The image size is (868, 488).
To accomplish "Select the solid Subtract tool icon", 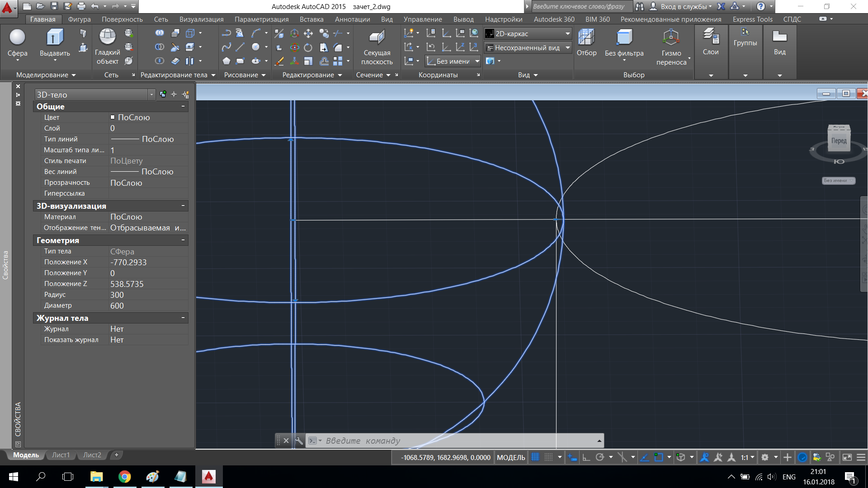I will [160, 47].
